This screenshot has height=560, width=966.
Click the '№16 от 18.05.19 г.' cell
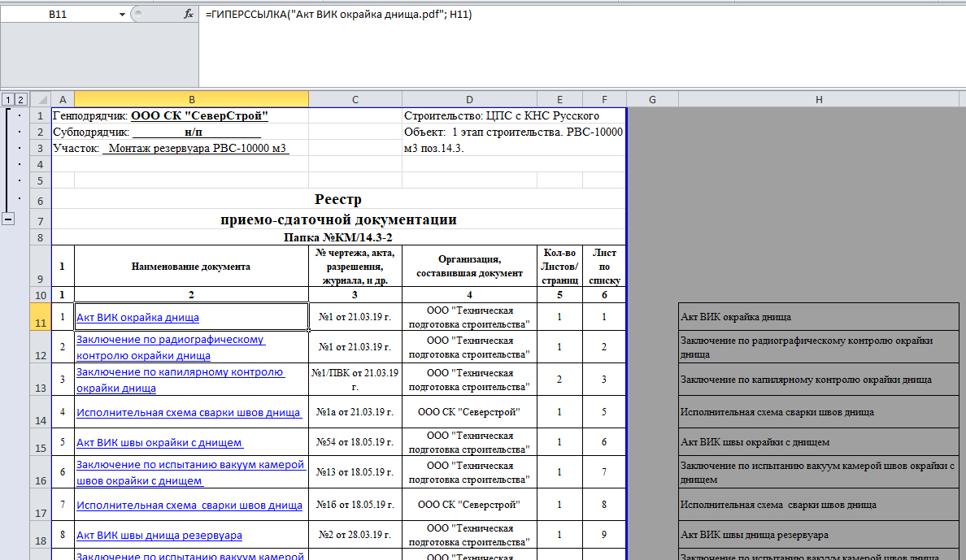point(355,505)
